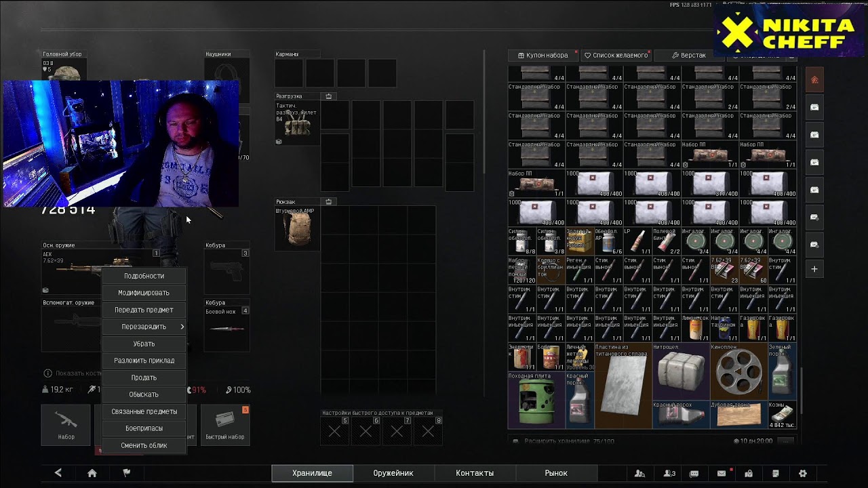This screenshot has height=488, width=868.
Task: Select the 7.62×39 ammo stack of 23
Action: point(724,270)
